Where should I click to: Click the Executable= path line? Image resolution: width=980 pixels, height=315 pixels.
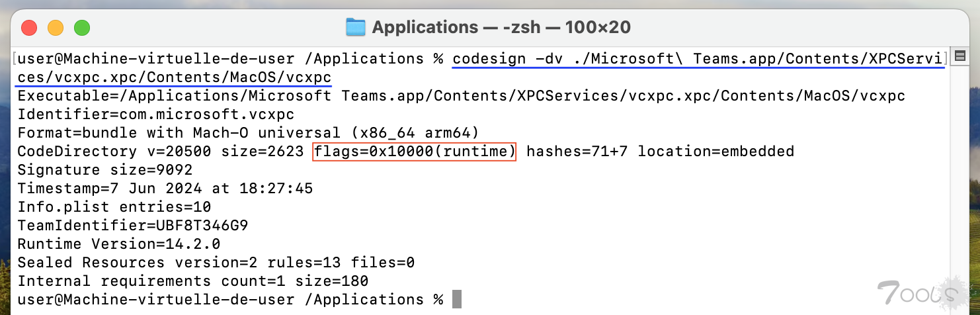click(461, 96)
